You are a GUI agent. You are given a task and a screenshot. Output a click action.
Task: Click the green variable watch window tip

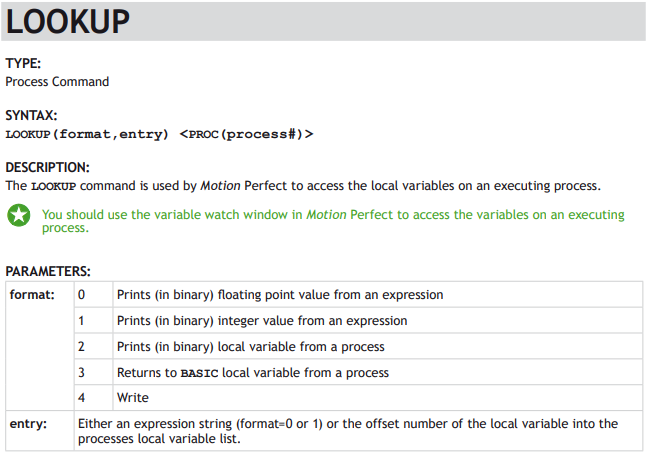[x=333, y=221]
